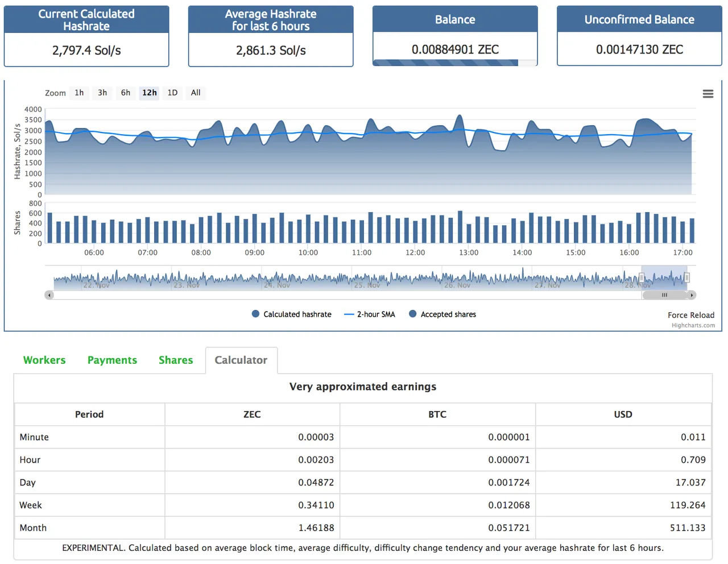Select the Calculator tab
The image size is (728, 564).
(x=241, y=360)
